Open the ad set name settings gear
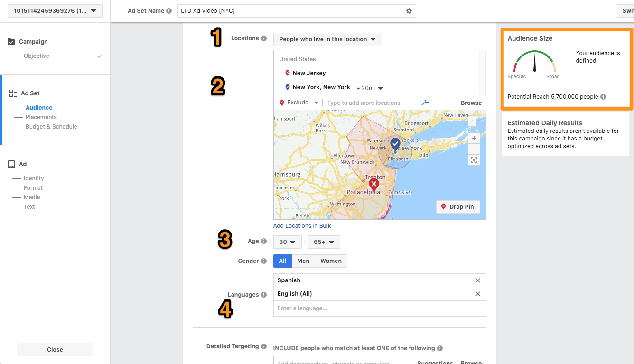The height and width of the screenshot is (364, 634). [x=409, y=11]
